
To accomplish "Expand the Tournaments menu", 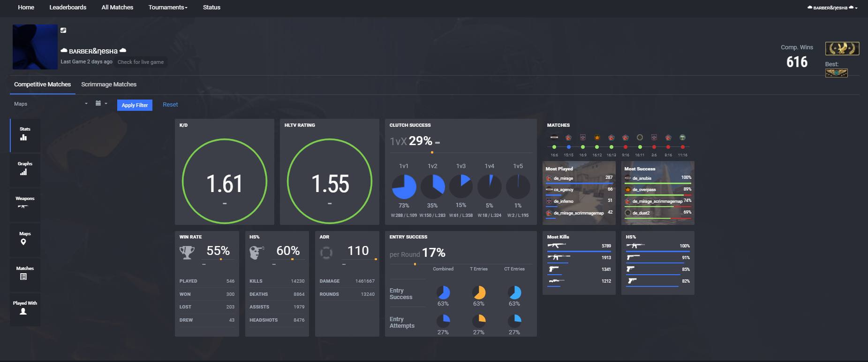I will (x=168, y=8).
